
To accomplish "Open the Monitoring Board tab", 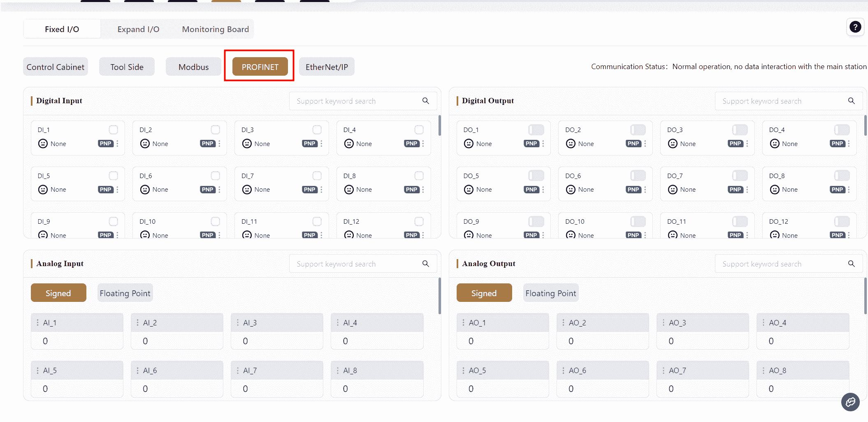I will coord(215,29).
